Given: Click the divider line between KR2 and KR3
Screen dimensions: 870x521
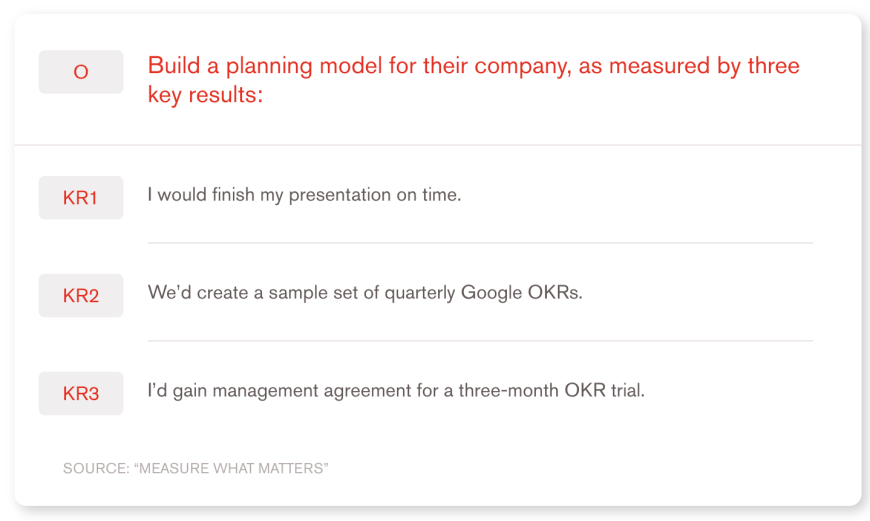Looking at the screenshot, I should 480,341.
